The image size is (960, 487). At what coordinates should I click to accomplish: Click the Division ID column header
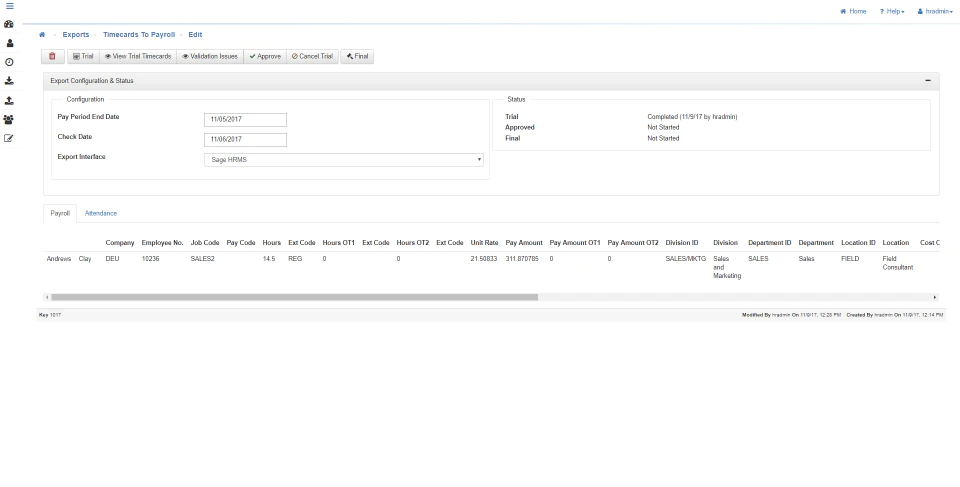point(682,243)
